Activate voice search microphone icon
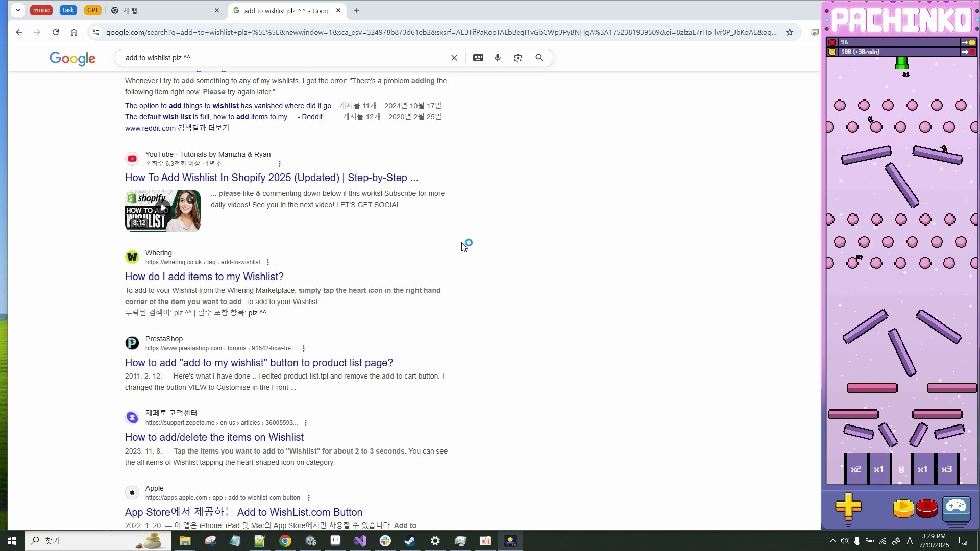The height and width of the screenshot is (551, 980). click(x=498, y=58)
